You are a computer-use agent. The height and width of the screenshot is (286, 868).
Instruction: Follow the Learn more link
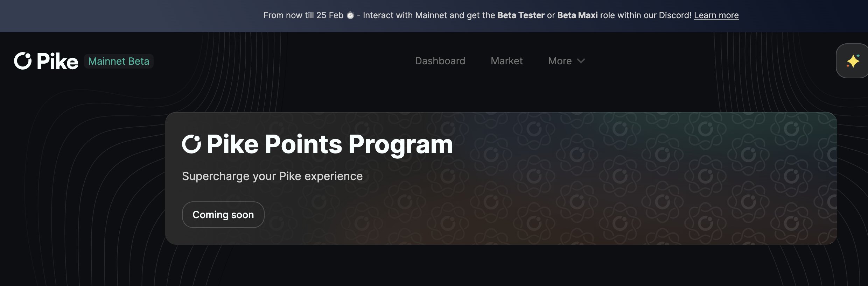716,15
